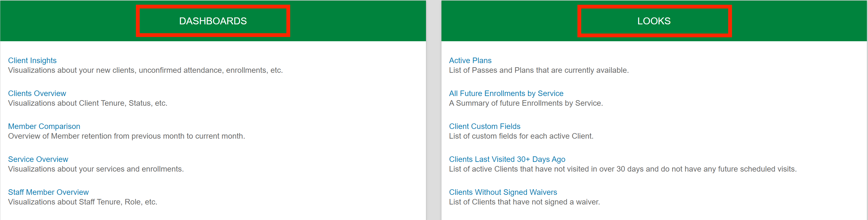Open All Future Enrollments by Service
This screenshot has width=868, height=220.
click(506, 93)
